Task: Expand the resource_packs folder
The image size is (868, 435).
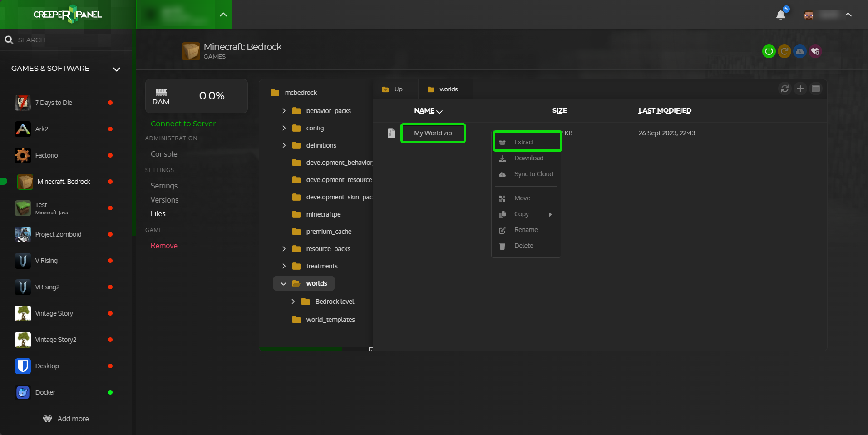Action: click(284, 249)
